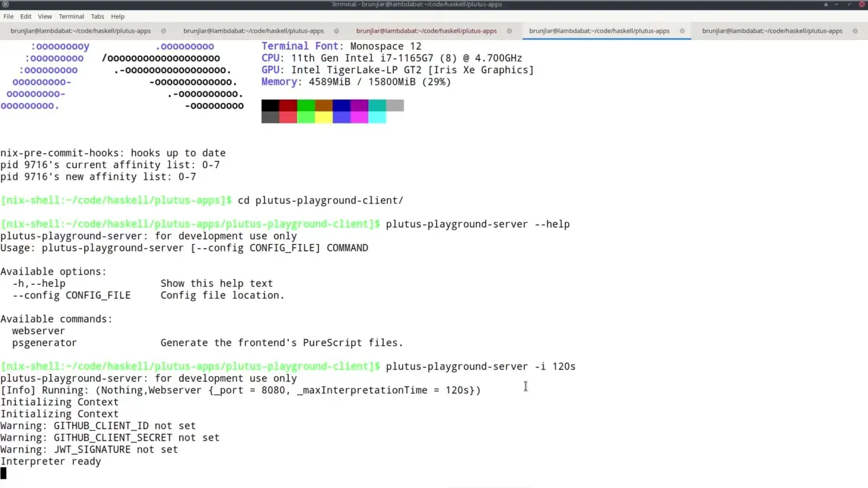Open the Edit menu
Image resolution: width=868 pixels, height=488 pixels.
(x=25, y=16)
